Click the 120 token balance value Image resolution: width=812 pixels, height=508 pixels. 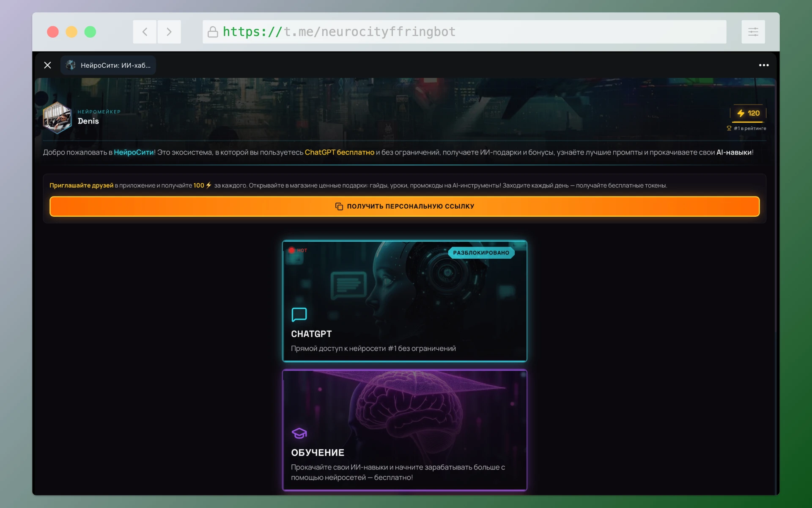754,113
